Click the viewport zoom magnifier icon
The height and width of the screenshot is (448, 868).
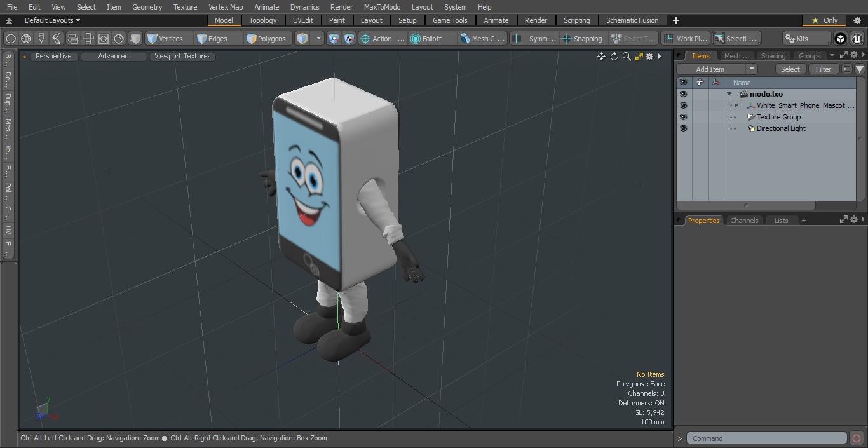coord(627,57)
